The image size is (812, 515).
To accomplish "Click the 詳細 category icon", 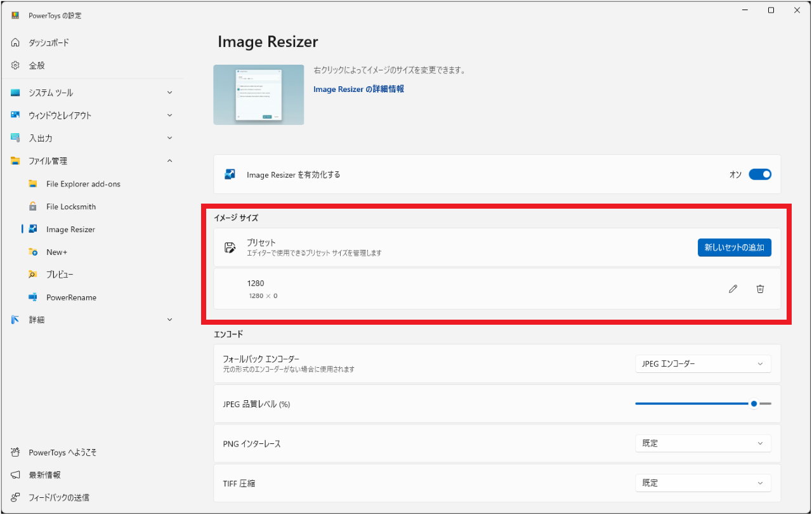I will (15, 320).
